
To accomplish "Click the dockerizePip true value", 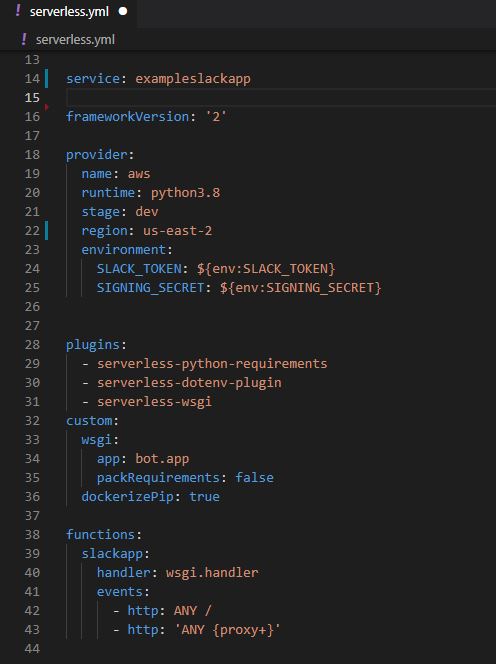I will 205,496.
